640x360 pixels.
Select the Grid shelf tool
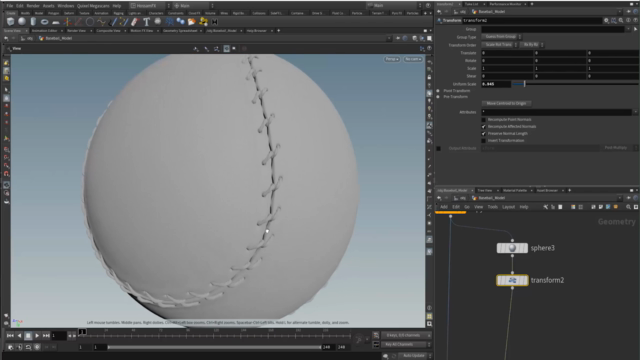pyautogui.click(x=56, y=22)
